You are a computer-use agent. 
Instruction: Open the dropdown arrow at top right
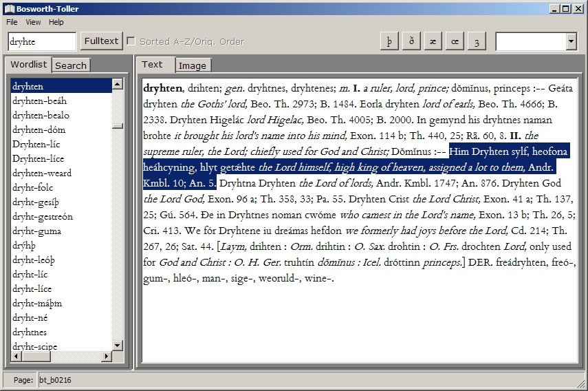571,41
